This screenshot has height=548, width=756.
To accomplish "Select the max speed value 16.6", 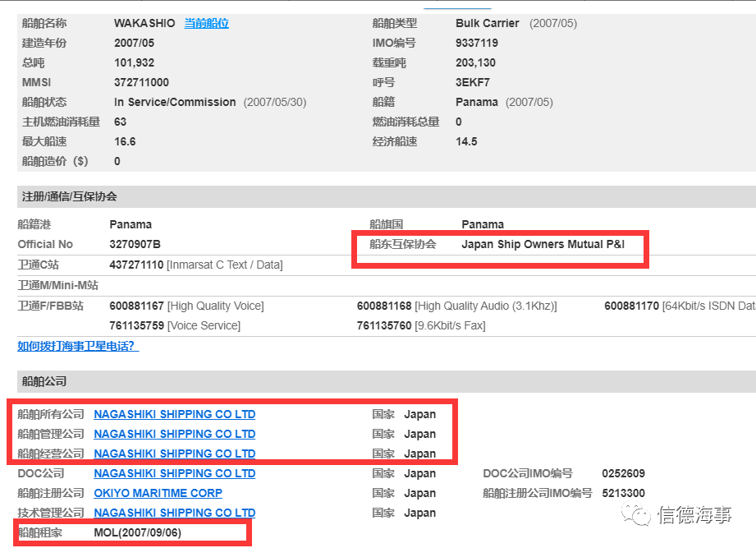I will point(125,142).
